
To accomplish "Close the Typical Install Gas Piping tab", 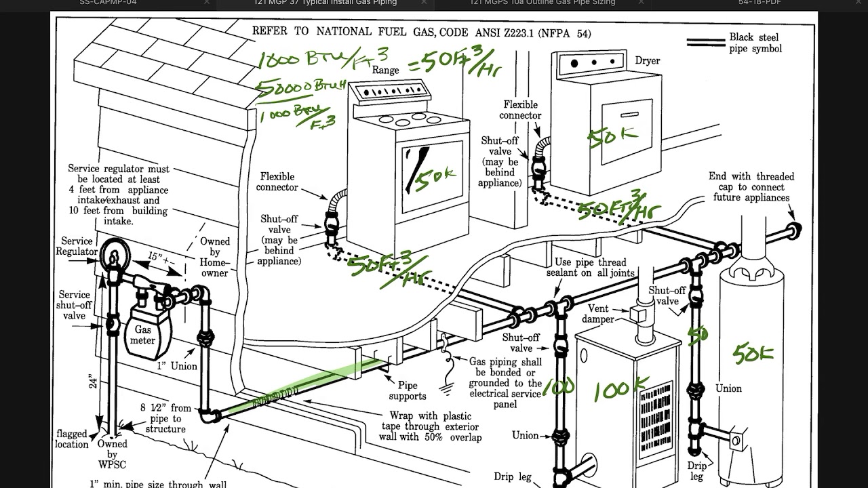I will [424, 3].
